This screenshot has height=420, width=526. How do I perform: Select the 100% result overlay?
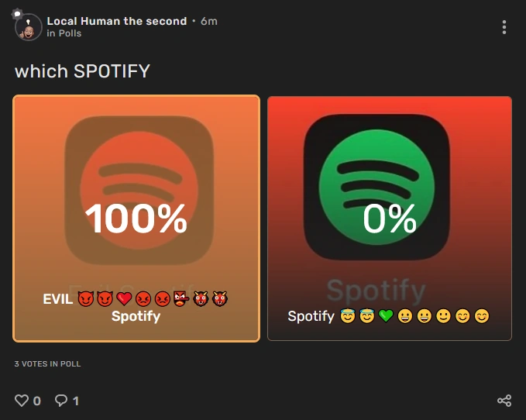(x=136, y=219)
